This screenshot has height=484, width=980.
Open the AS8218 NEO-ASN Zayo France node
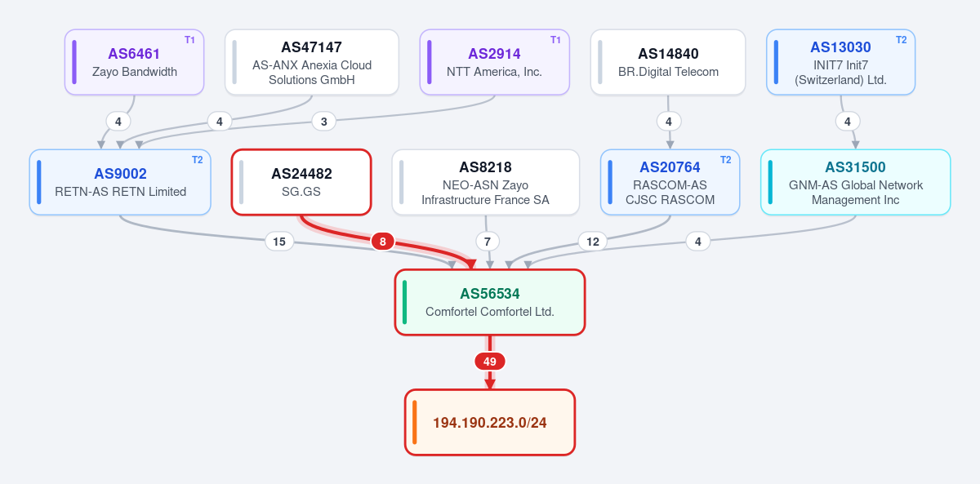tap(486, 182)
